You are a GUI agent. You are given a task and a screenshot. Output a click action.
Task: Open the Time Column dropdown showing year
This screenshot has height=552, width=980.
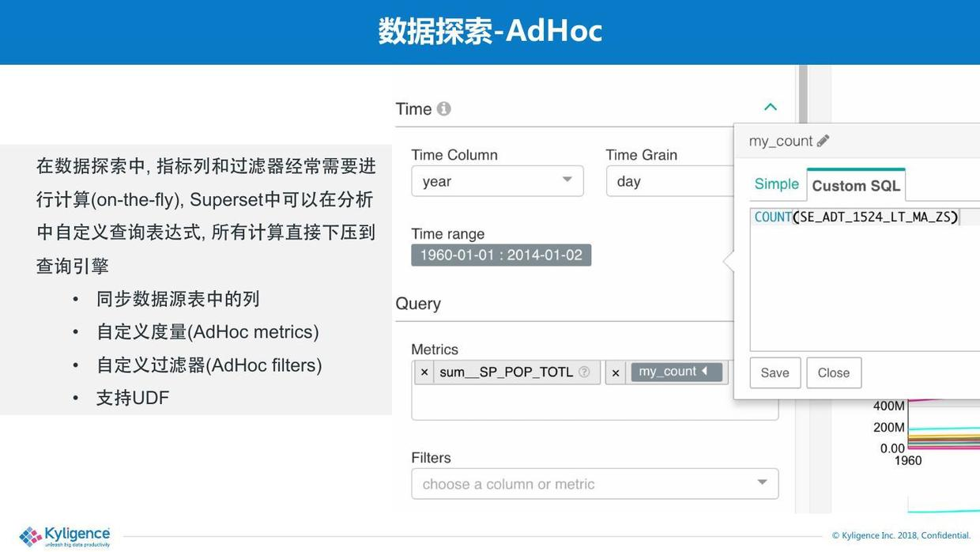pos(497,181)
